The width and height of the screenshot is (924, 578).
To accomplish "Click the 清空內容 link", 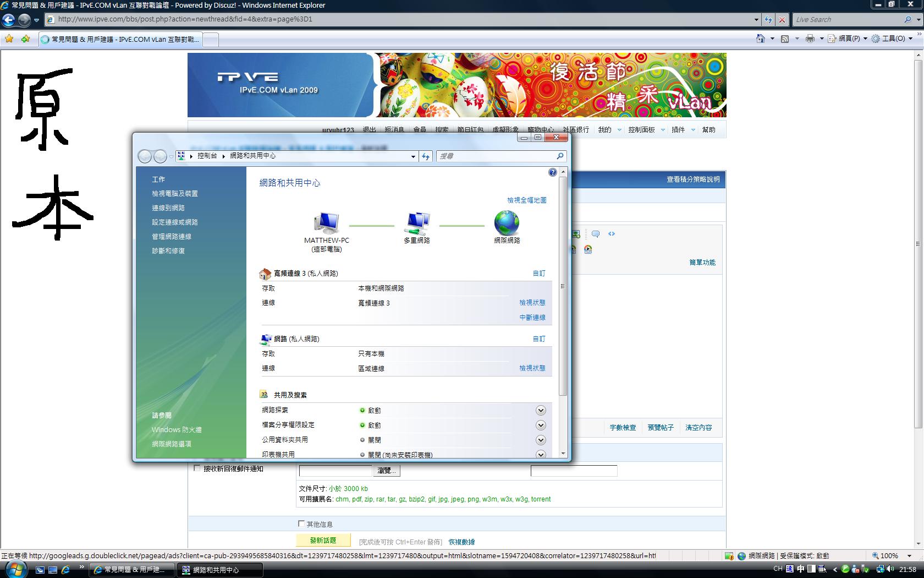I will [x=698, y=428].
